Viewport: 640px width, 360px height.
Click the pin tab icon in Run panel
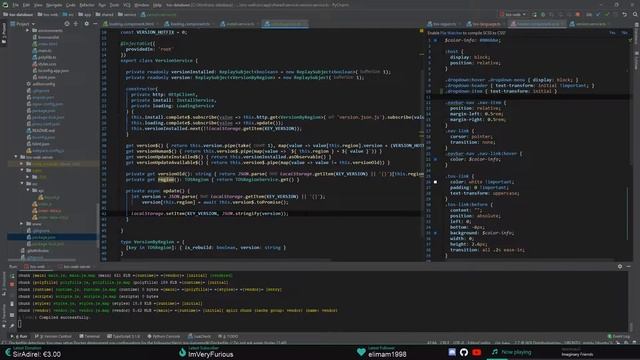coord(12,326)
